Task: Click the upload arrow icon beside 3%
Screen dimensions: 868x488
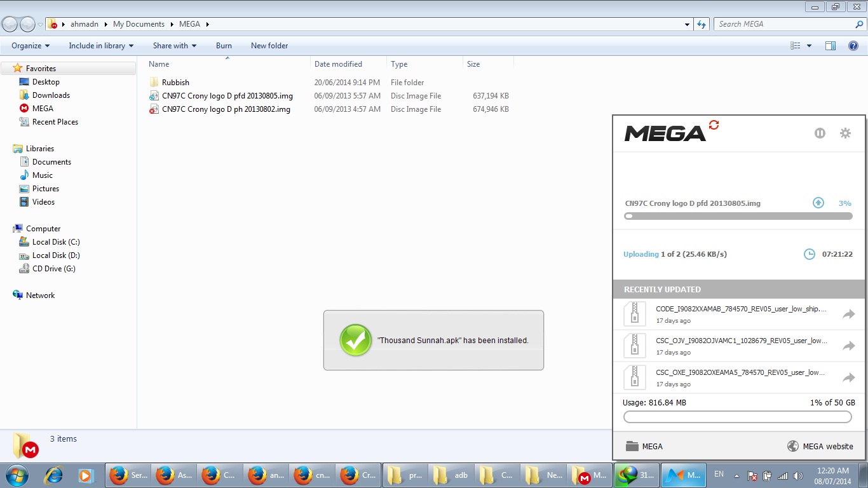Action: (x=818, y=203)
